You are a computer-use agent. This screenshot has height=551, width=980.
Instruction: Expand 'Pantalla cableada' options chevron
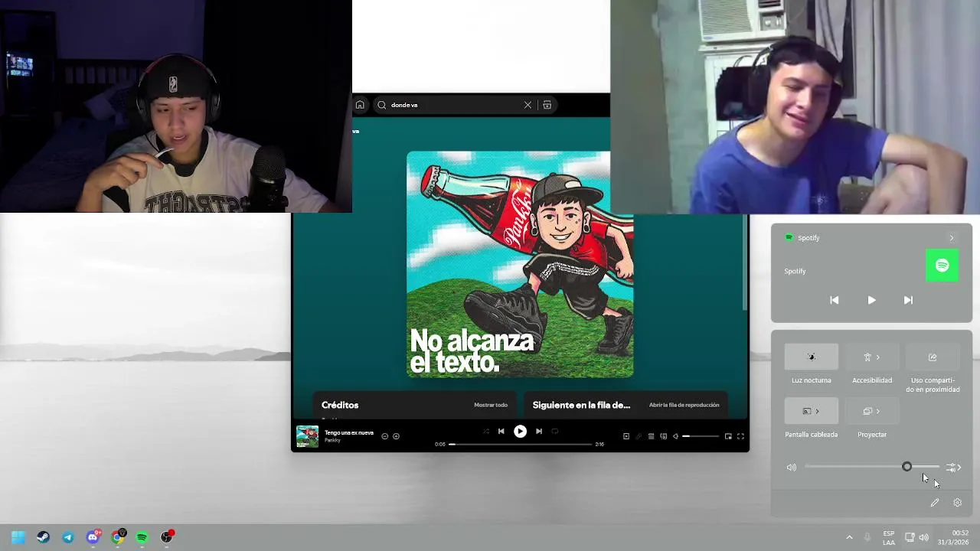click(x=817, y=411)
